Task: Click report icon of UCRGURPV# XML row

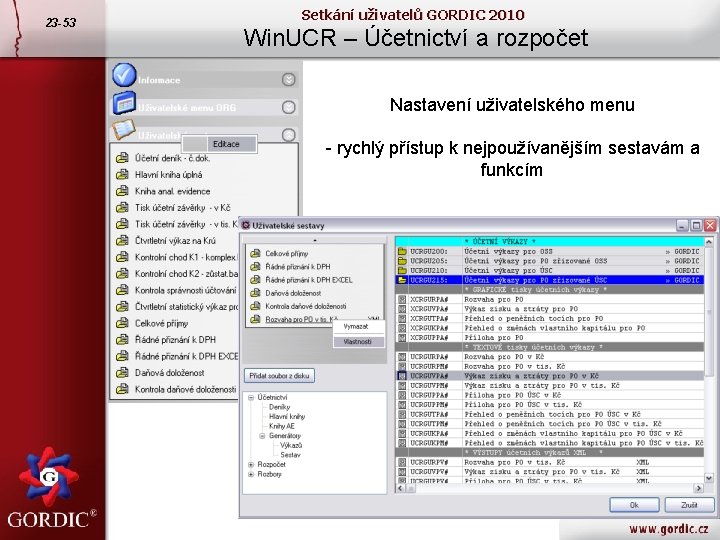Action: 402,462
